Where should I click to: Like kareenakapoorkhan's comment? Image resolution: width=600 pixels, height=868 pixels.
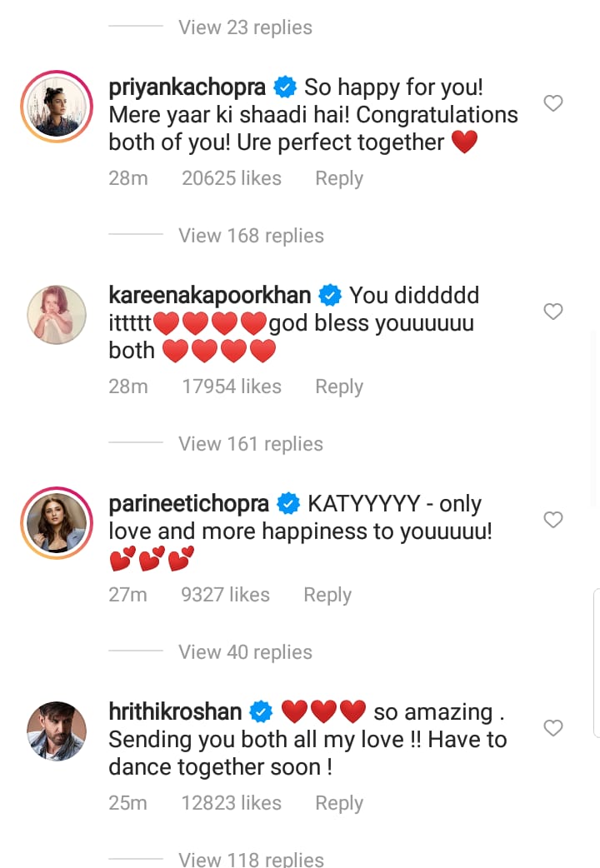(552, 311)
